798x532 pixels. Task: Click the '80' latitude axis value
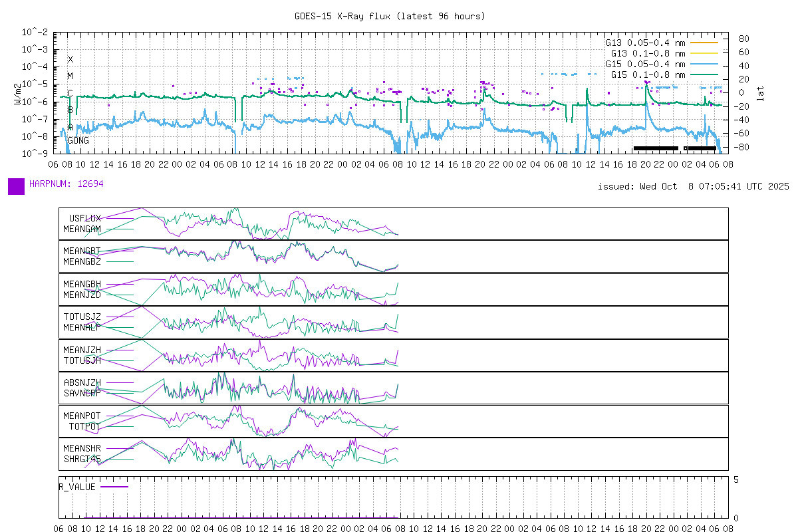pyautogui.click(x=744, y=39)
